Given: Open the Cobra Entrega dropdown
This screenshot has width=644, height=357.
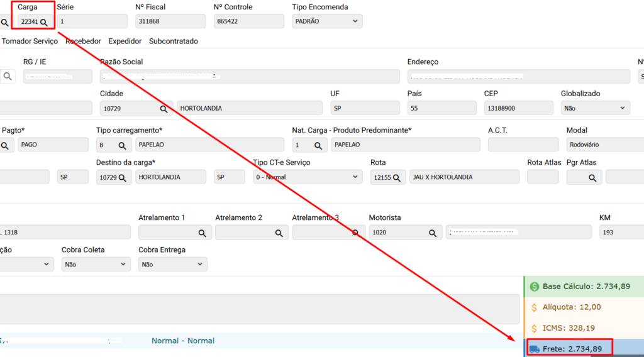Looking at the screenshot, I should pos(172,265).
